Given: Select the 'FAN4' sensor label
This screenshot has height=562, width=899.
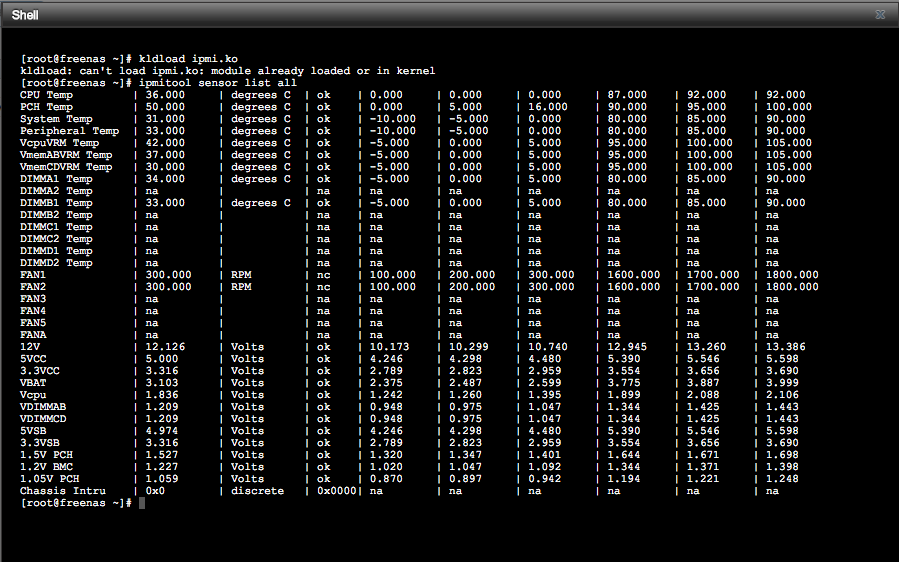Looking at the screenshot, I should point(33,311).
